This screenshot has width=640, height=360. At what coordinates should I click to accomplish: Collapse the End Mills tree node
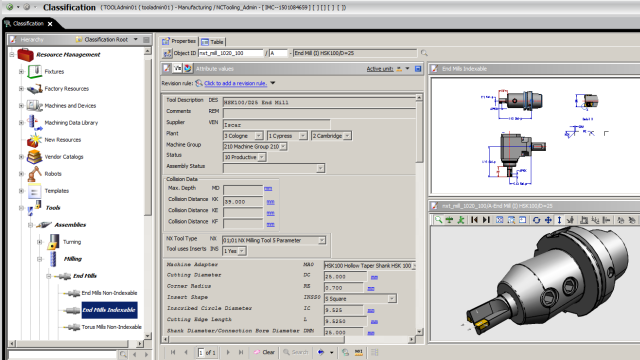(49, 276)
